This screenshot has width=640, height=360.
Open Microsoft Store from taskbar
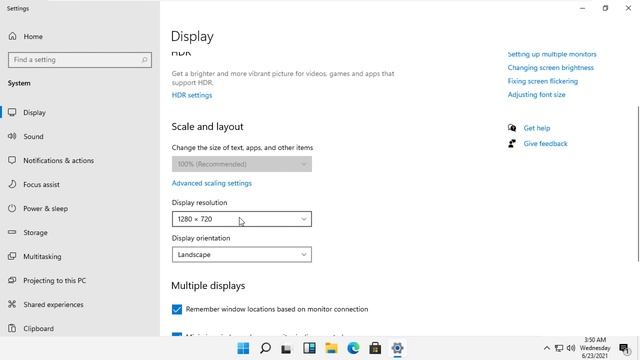pyautogui.click(x=375, y=348)
